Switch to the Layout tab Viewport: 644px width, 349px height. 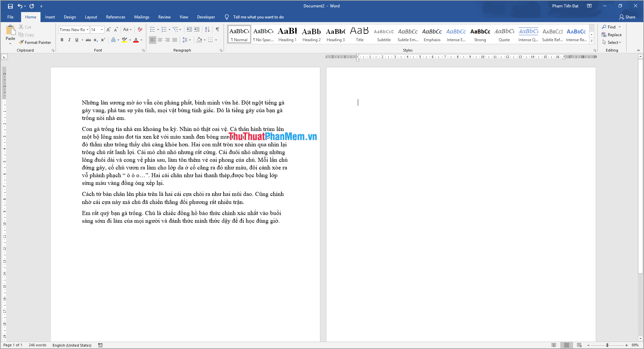click(x=91, y=17)
